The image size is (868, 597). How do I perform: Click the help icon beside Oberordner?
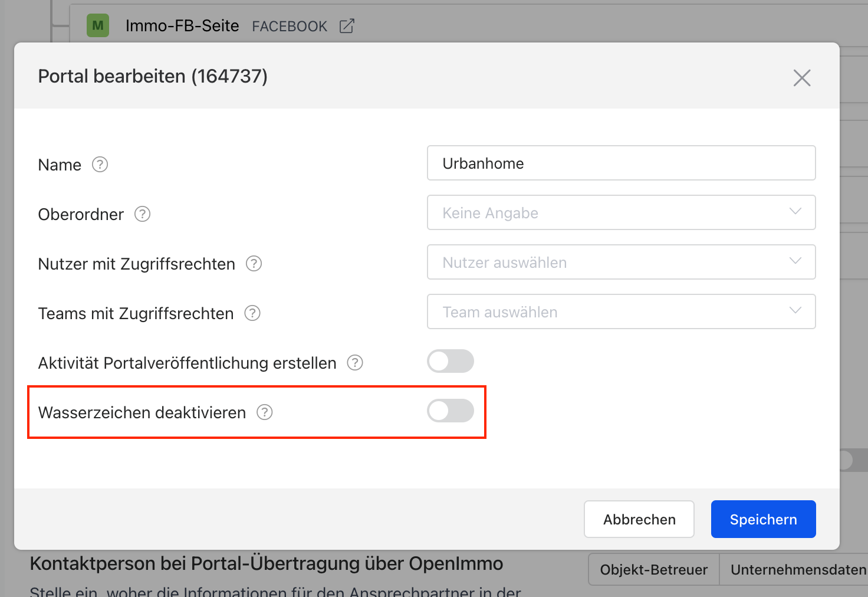coord(143,214)
